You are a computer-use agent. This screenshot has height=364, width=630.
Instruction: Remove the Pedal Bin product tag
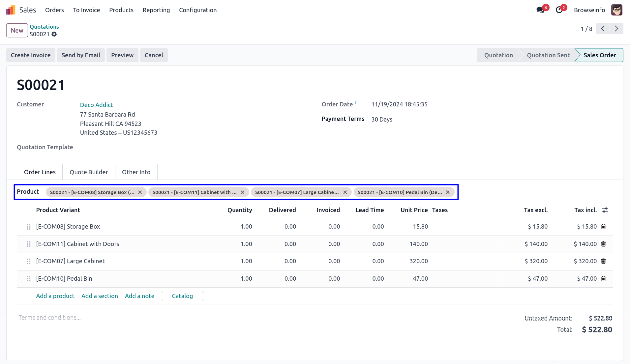(448, 192)
